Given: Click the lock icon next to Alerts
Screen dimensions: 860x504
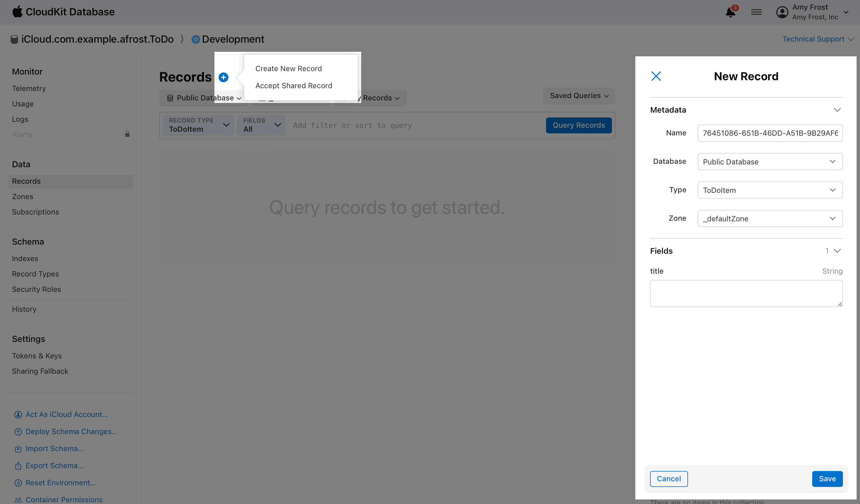Looking at the screenshot, I should click(x=127, y=134).
